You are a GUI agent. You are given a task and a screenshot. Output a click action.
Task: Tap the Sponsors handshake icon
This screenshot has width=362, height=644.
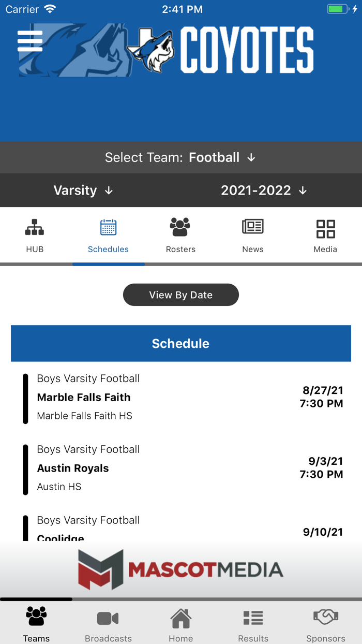point(325,617)
